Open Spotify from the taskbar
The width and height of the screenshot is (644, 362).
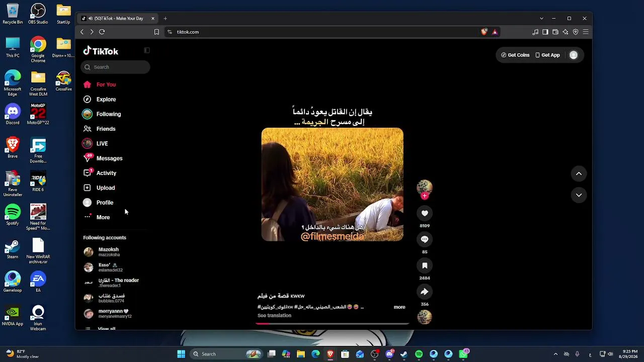(x=419, y=354)
